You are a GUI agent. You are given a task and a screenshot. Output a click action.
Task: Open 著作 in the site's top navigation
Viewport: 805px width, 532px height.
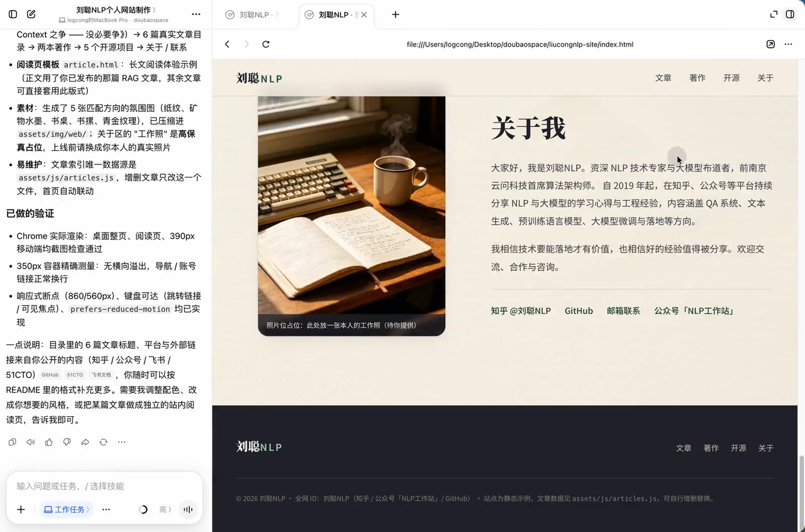pos(697,78)
